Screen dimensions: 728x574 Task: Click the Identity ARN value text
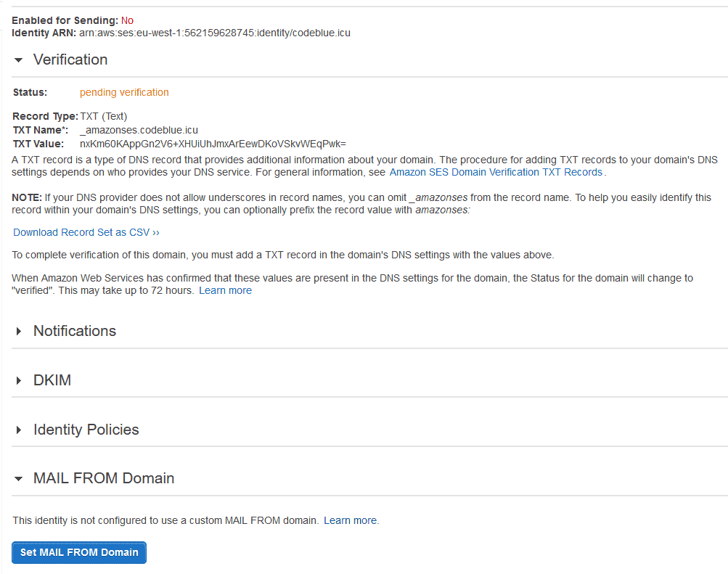(214, 33)
